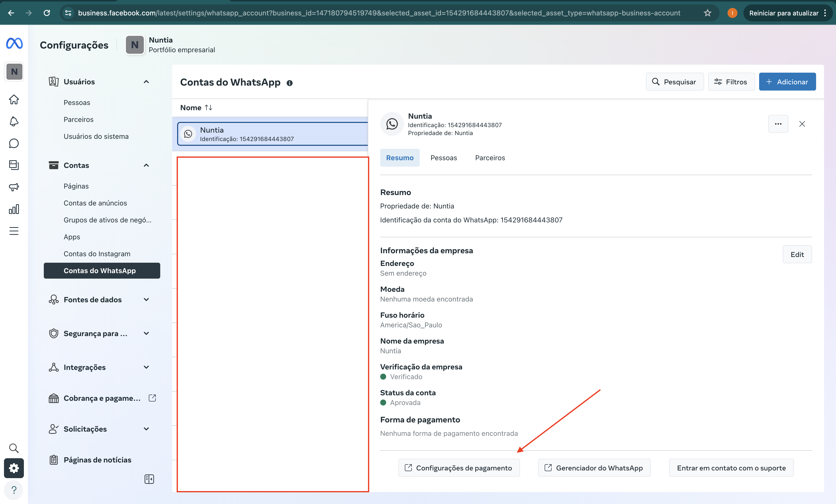This screenshot has width=836, height=504.
Task: Click the Adicionar button
Action: 787,82
